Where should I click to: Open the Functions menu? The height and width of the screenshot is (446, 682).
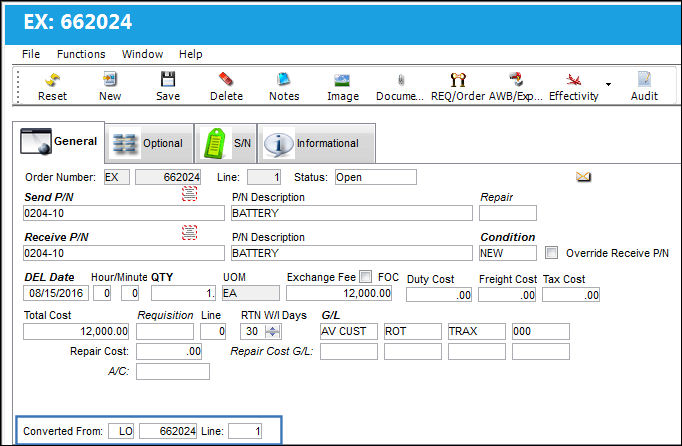point(81,54)
